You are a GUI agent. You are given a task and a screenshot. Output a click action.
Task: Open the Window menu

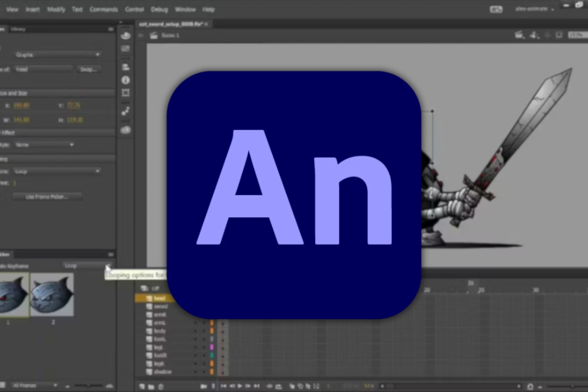tap(185, 9)
